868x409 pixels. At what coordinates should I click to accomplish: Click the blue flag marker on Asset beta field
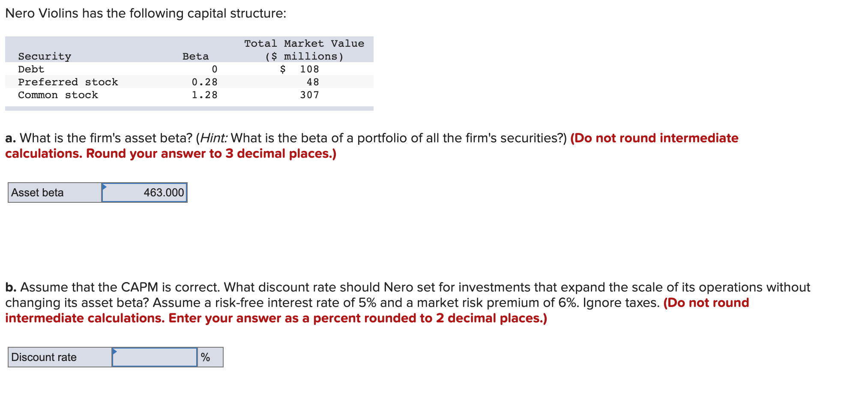point(105,187)
